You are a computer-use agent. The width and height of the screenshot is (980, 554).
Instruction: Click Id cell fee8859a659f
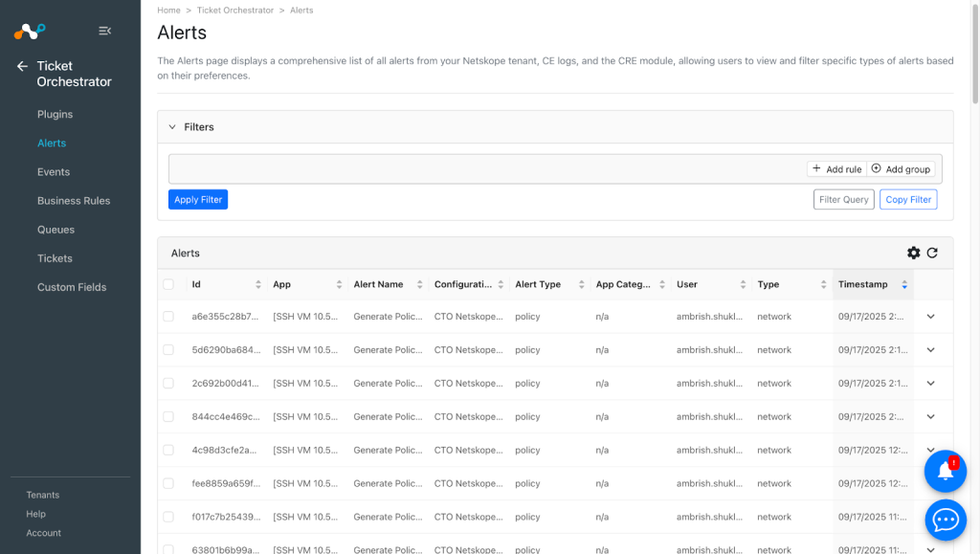click(226, 483)
